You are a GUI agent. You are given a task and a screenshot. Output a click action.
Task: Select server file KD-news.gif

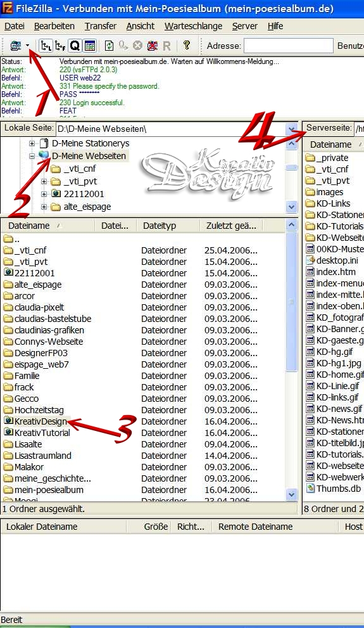click(x=339, y=409)
